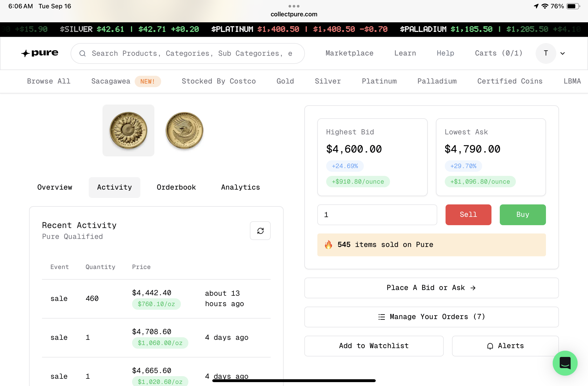Open Stocked By Costco category
Image resolution: width=588 pixels, height=386 pixels.
(219, 81)
